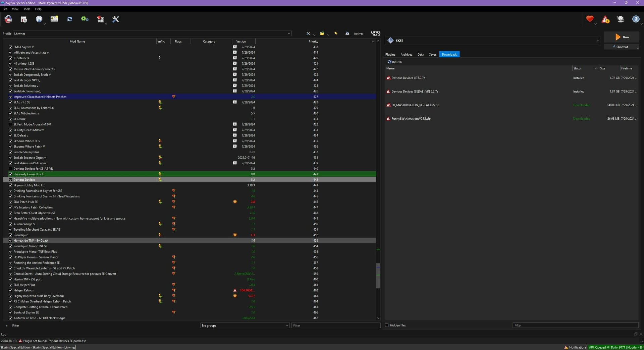Click the create backup icon beside Active
Image resolution: width=644 pixels, height=350 pixels.
coord(347,34)
